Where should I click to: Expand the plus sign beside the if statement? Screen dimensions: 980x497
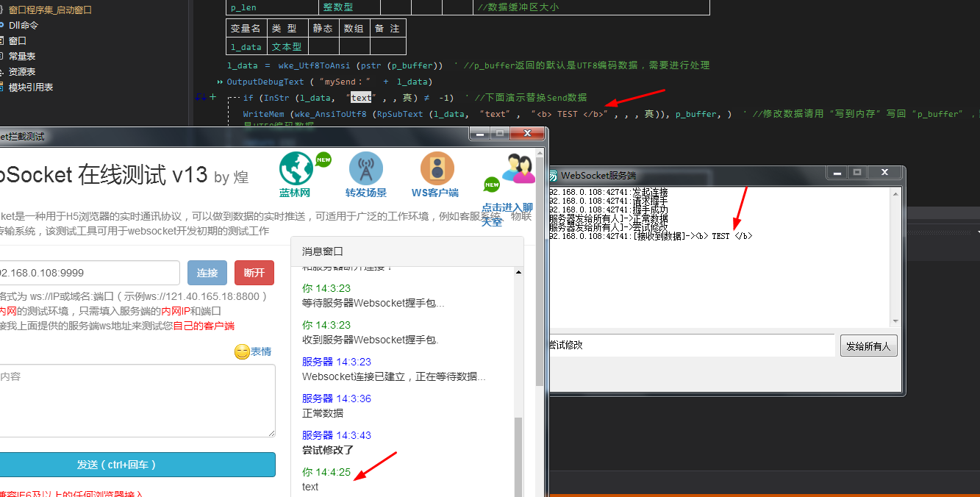pyautogui.click(x=213, y=97)
